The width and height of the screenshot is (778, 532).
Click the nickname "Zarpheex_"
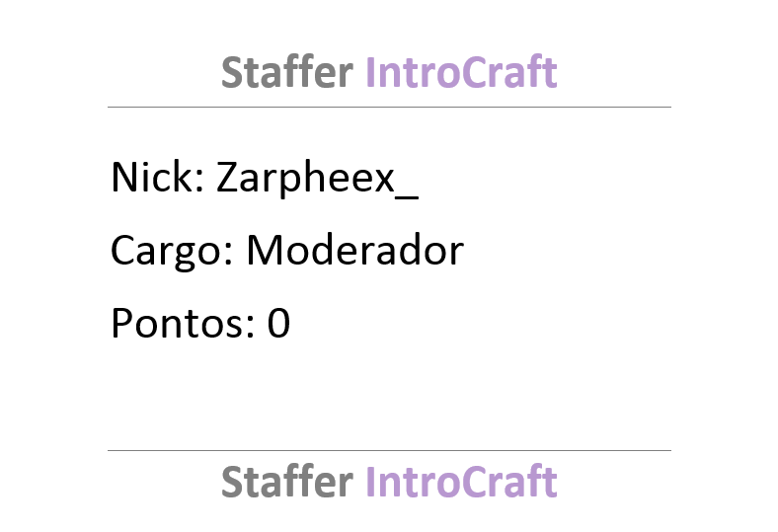[318, 180]
